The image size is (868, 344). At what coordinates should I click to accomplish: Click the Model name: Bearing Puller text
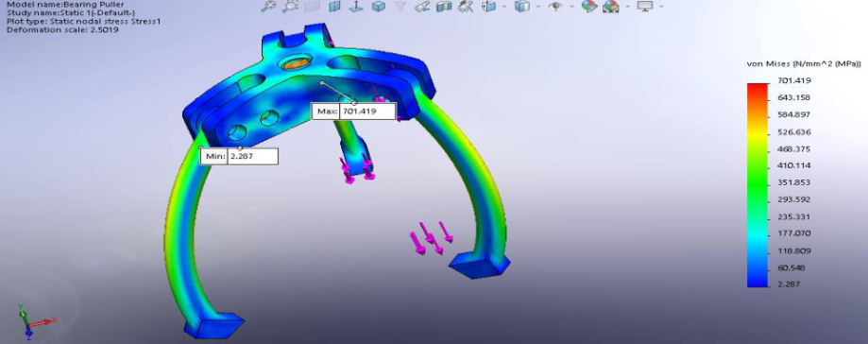tap(65, 5)
